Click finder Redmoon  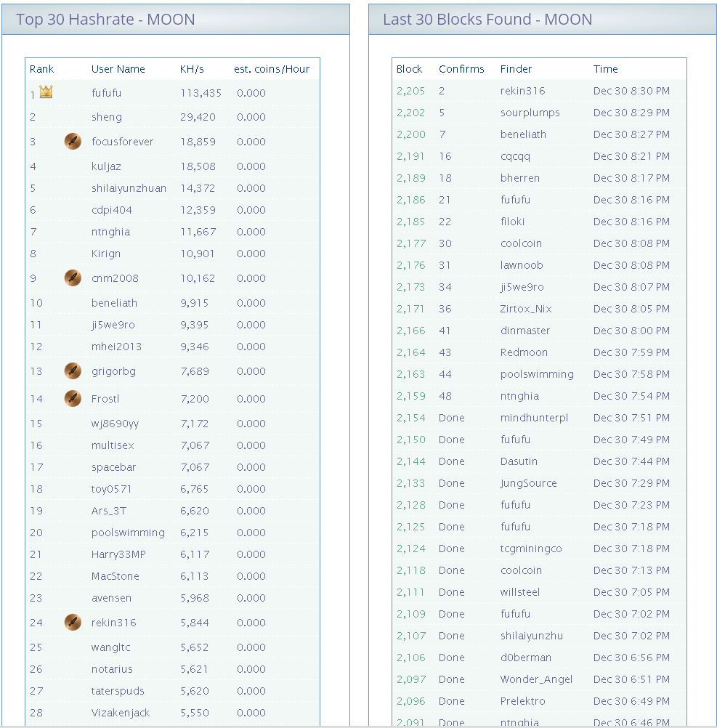(x=524, y=352)
